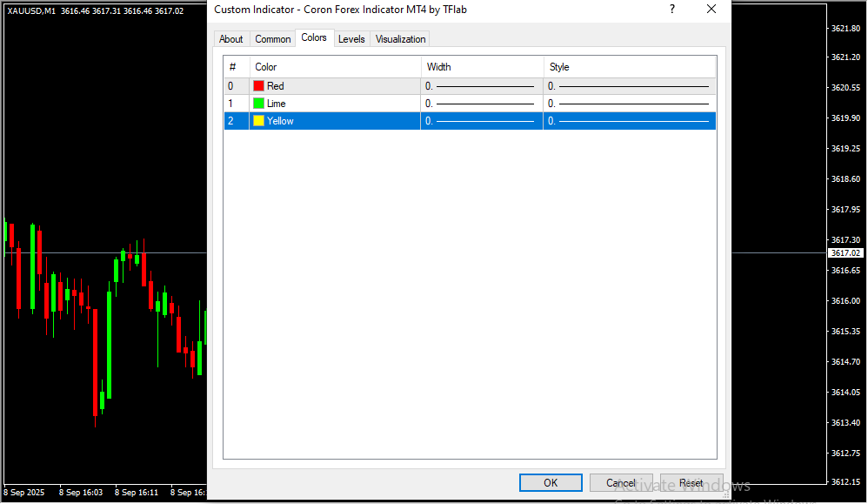Screen dimensions: 868x504
Task: Click the Cancel button
Action: 620,483
